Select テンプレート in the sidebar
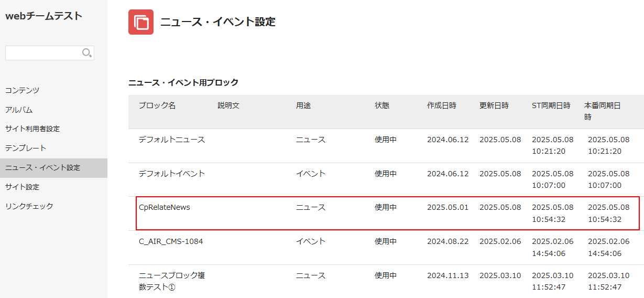The image size is (644, 298). pyautogui.click(x=26, y=148)
